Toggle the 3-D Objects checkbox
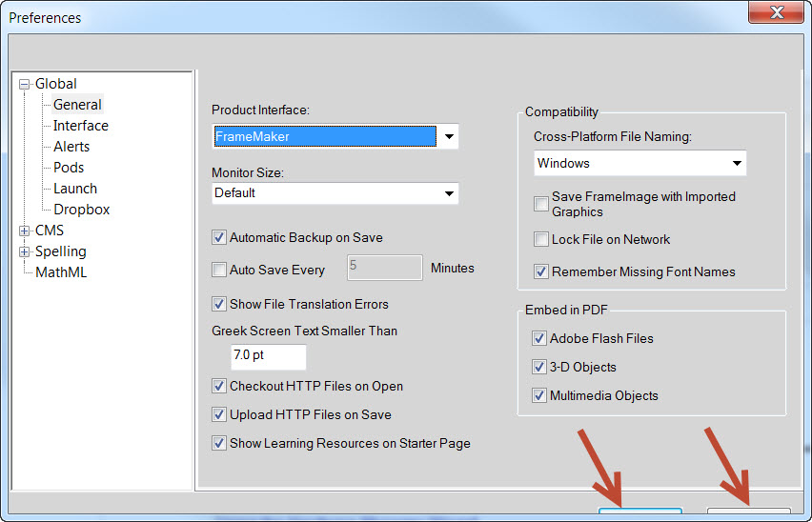 (539, 368)
